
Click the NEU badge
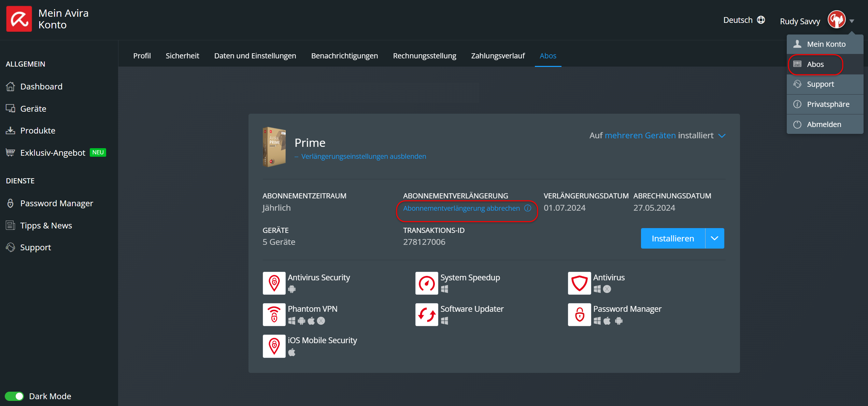[98, 152]
